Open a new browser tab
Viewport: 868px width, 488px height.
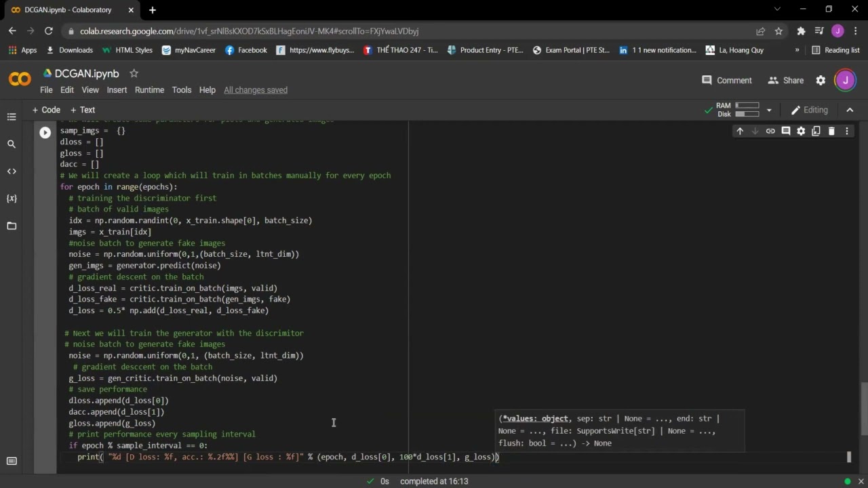pos(152,10)
